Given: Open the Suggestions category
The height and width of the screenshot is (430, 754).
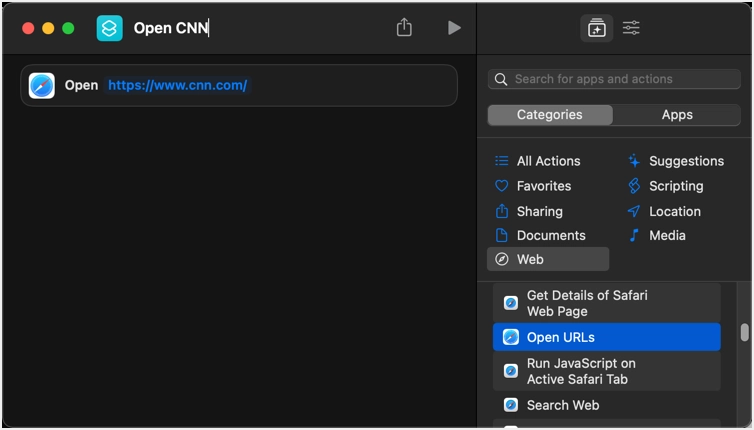Looking at the screenshot, I should coord(685,161).
